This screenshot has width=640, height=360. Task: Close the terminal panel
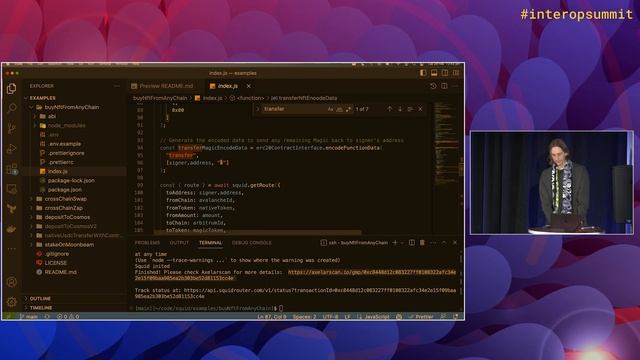point(455,242)
